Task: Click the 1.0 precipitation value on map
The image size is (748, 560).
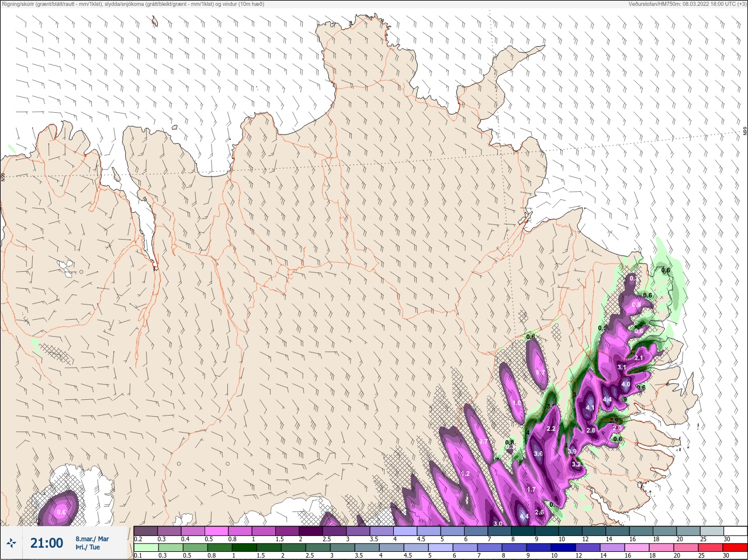Action: click(517, 403)
